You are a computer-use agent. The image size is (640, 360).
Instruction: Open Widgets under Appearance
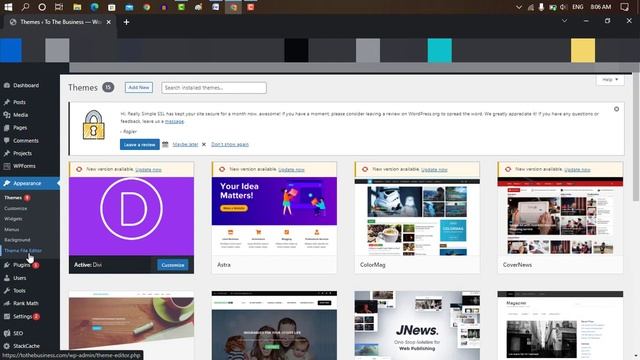point(13,219)
